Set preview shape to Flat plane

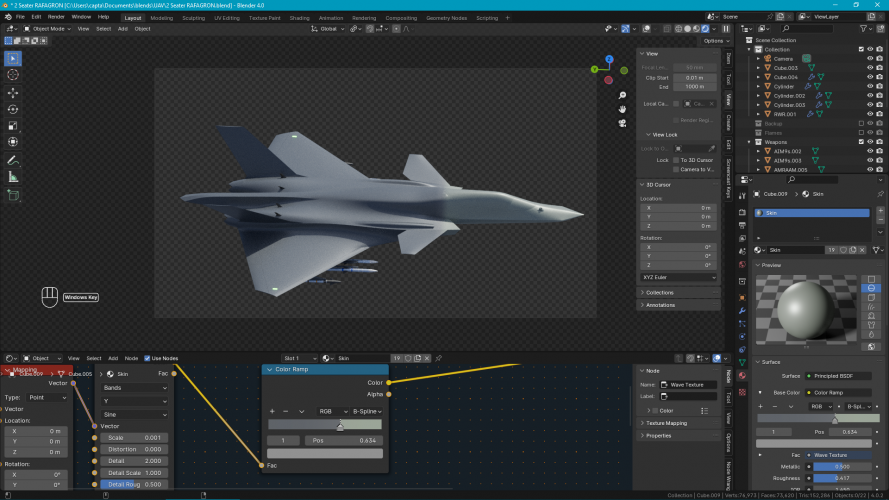(x=871, y=279)
